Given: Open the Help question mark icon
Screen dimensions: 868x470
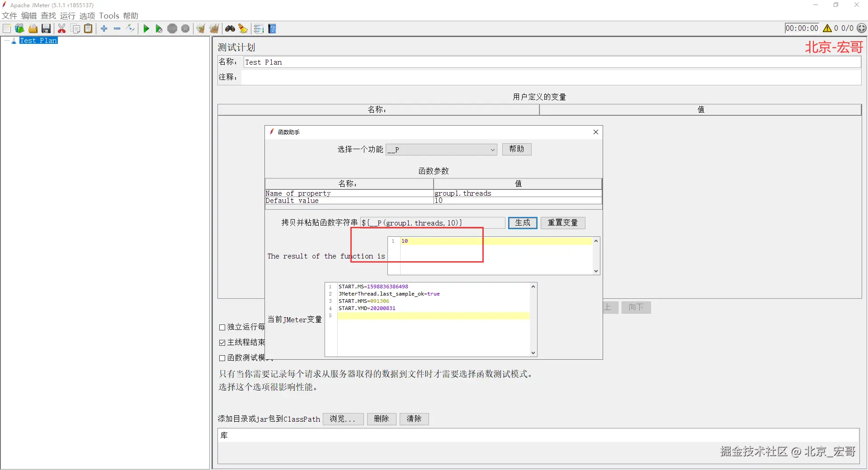Looking at the screenshot, I should click(x=272, y=28).
